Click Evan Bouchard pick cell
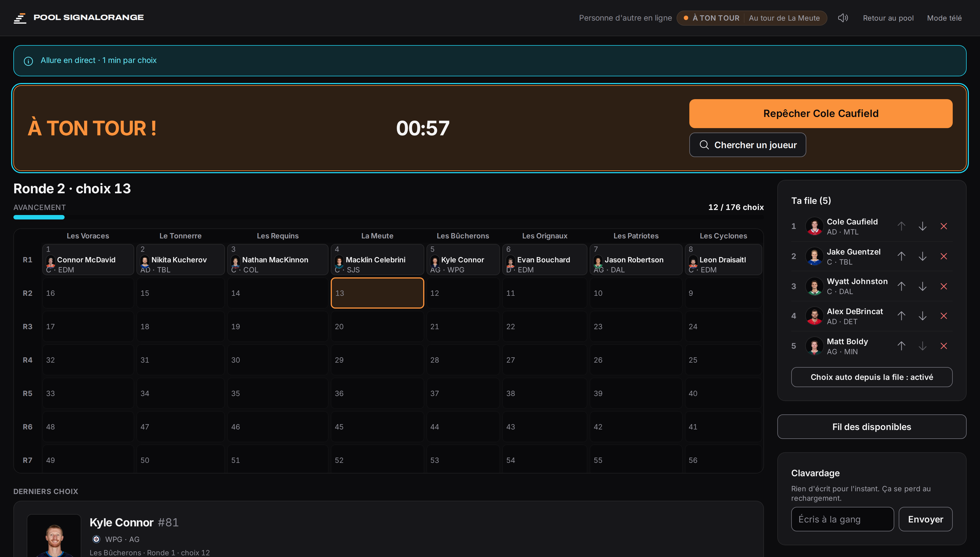 coord(545,259)
